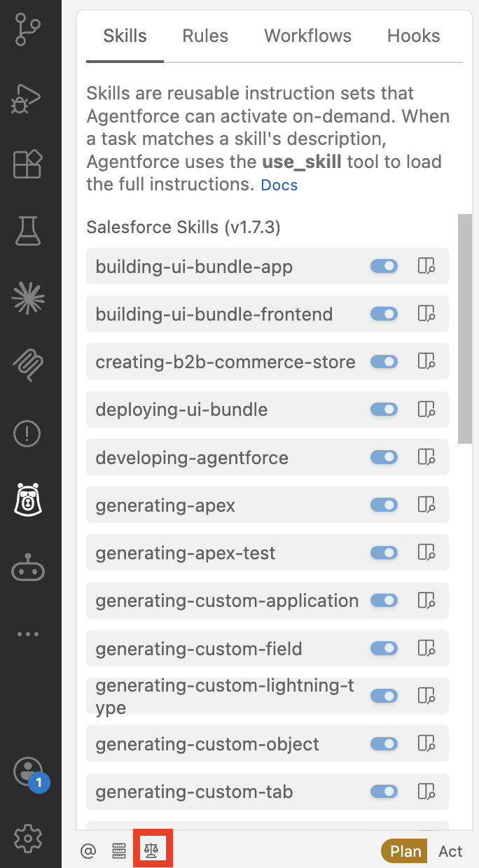The height and width of the screenshot is (868, 479).
Task: Open file for generating-custom-field skill
Action: pyautogui.click(x=426, y=648)
